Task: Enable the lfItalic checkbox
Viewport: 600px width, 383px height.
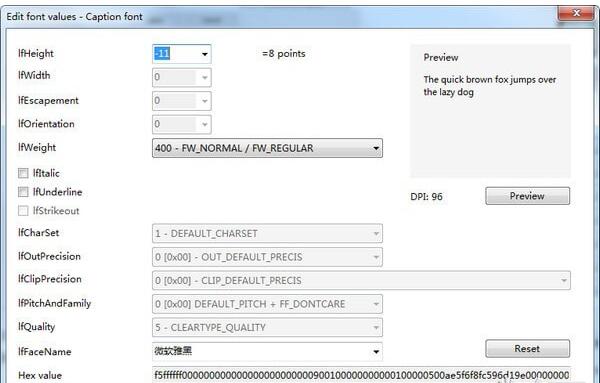Action: click(23, 173)
